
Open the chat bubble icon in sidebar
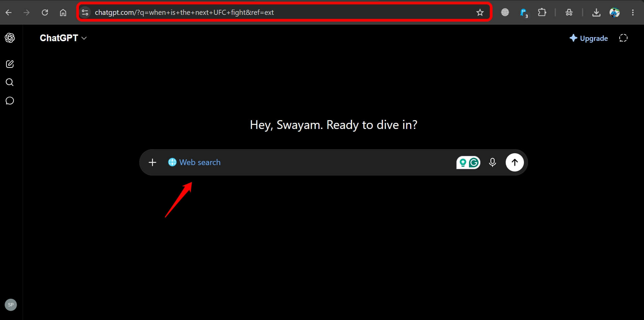coord(10,101)
